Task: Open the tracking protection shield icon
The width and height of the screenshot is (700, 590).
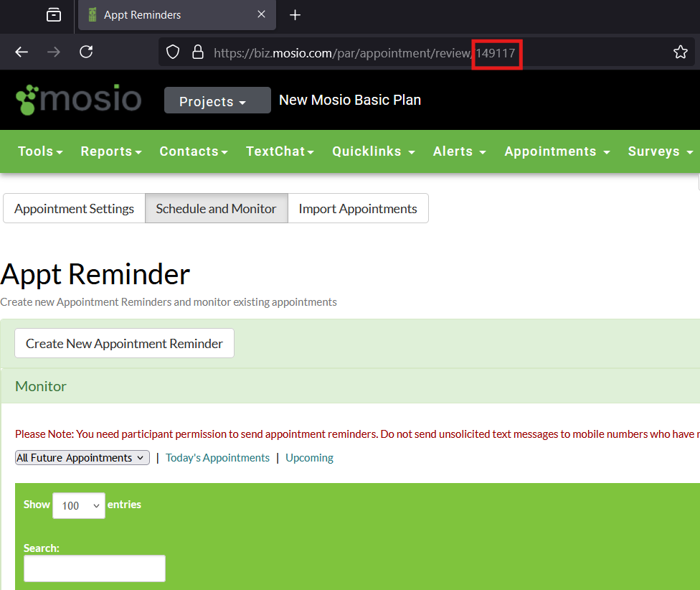Action: point(173,52)
